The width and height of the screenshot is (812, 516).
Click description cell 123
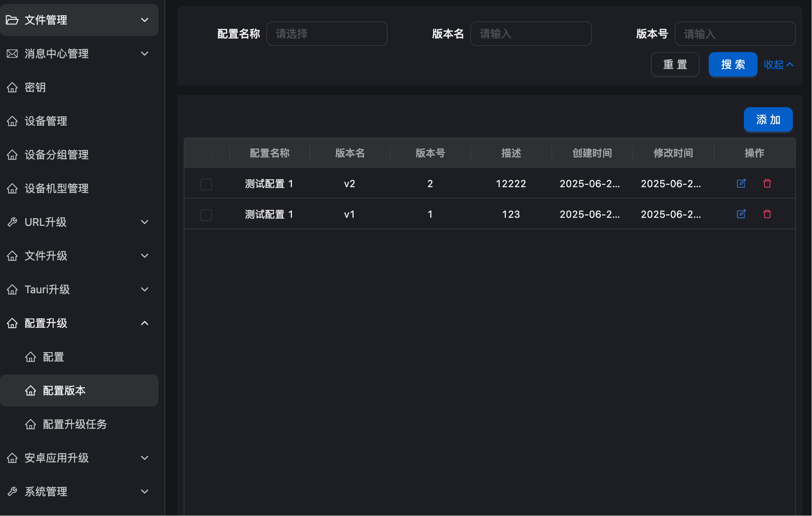point(511,214)
